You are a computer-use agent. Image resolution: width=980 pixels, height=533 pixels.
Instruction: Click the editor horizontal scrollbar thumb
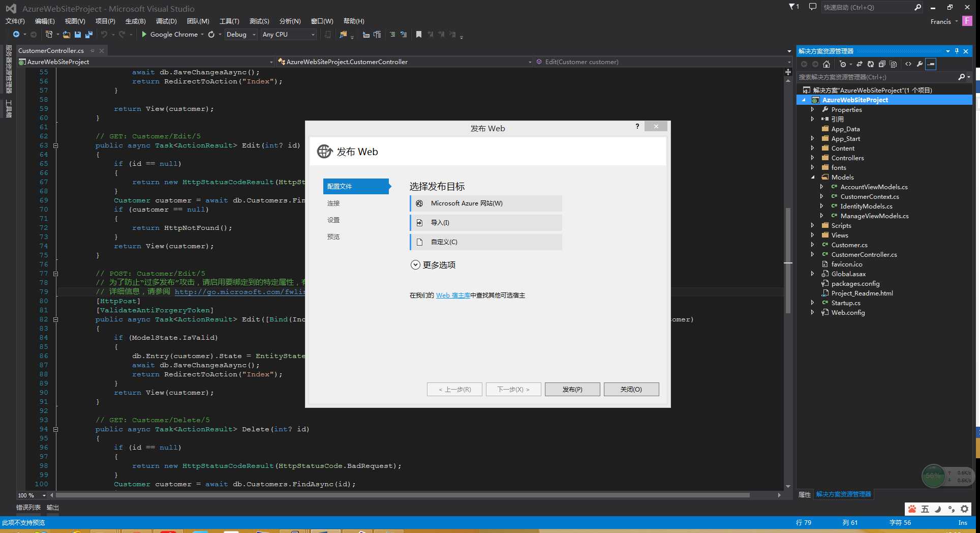pos(403,495)
